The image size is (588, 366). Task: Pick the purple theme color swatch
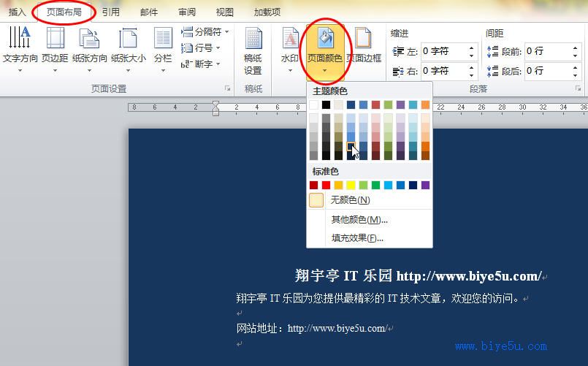(400, 104)
